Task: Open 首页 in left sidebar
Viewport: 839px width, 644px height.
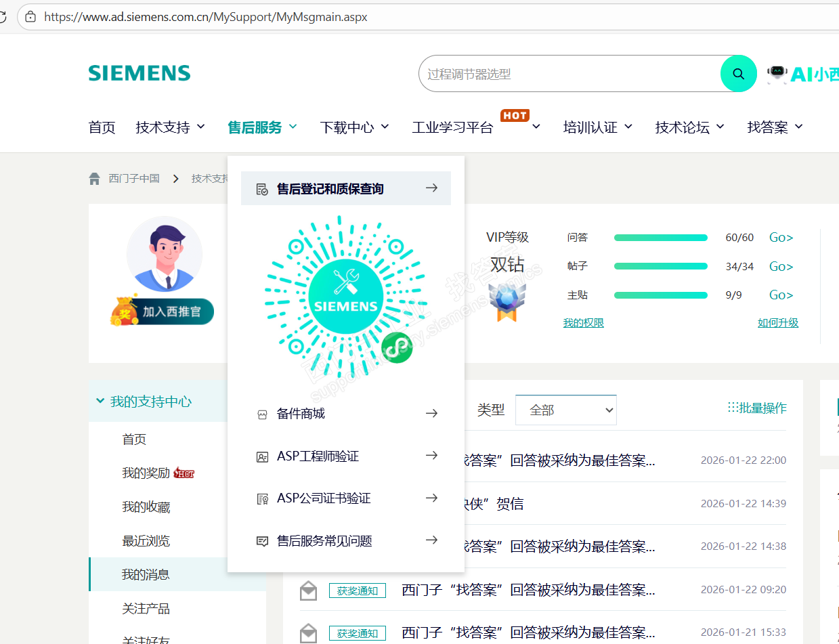Action: 134,439
